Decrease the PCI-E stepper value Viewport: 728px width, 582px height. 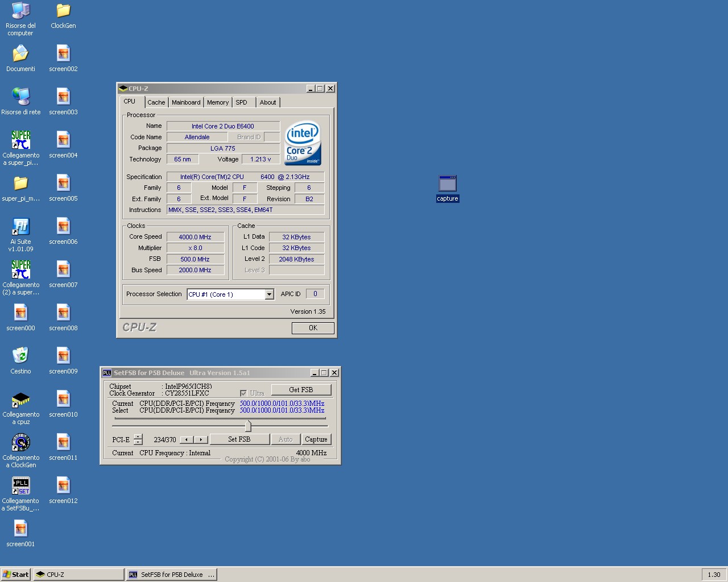coord(138,442)
